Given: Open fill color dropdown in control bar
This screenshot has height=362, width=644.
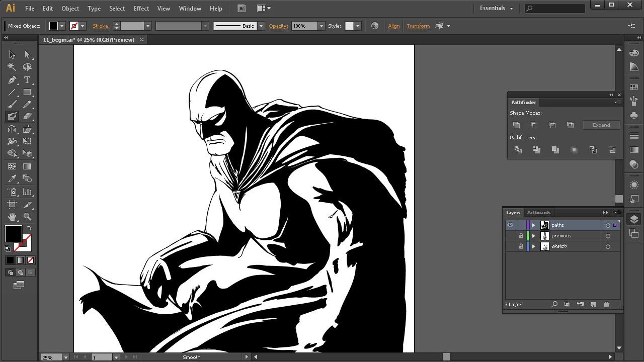Looking at the screenshot, I should pyautogui.click(x=62, y=26).
